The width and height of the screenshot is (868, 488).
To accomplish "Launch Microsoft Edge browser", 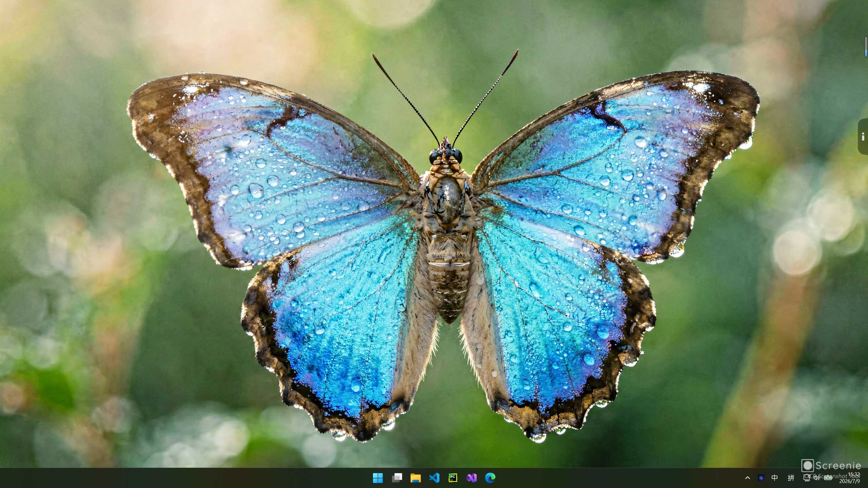I will (x=490, y=478).
